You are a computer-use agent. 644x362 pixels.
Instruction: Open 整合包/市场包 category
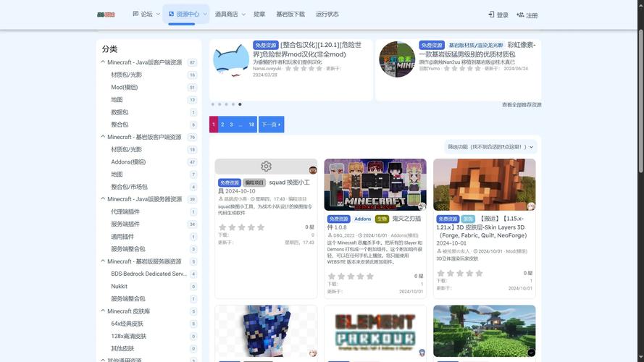coord(129,187)
